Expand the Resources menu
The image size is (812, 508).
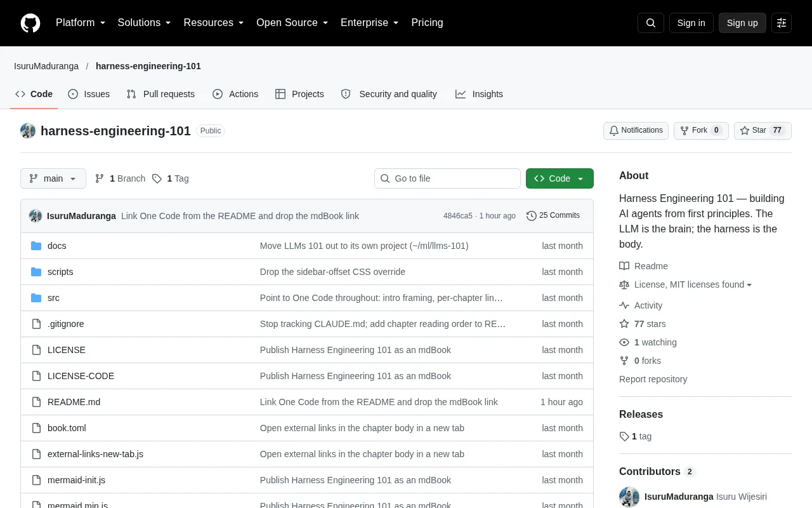point(214,23)
